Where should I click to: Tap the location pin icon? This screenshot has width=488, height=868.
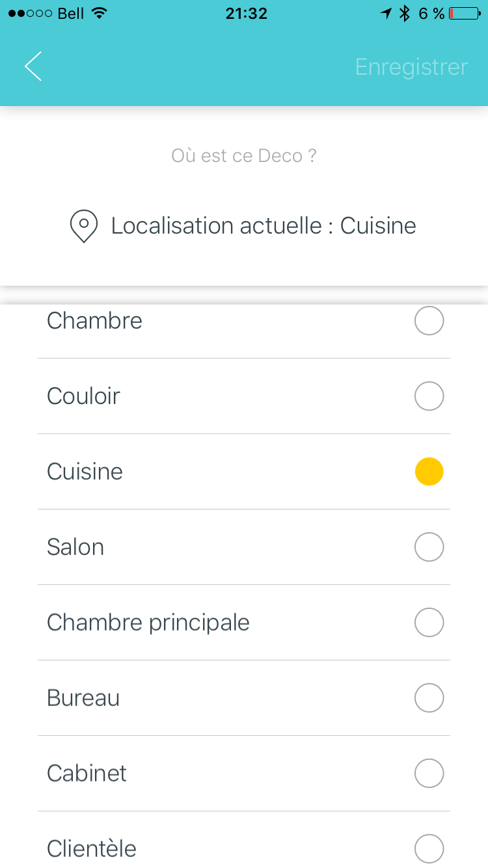tap(84, 227)
